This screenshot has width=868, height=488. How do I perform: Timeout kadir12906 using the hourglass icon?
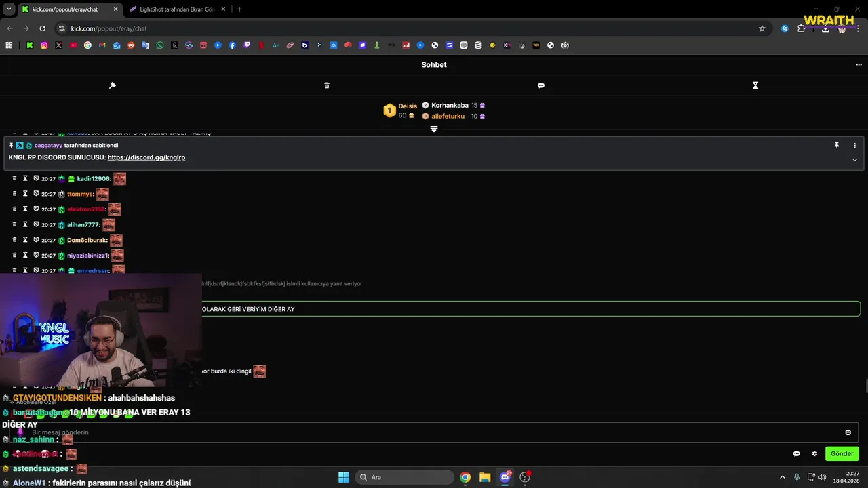pos(25,178)
